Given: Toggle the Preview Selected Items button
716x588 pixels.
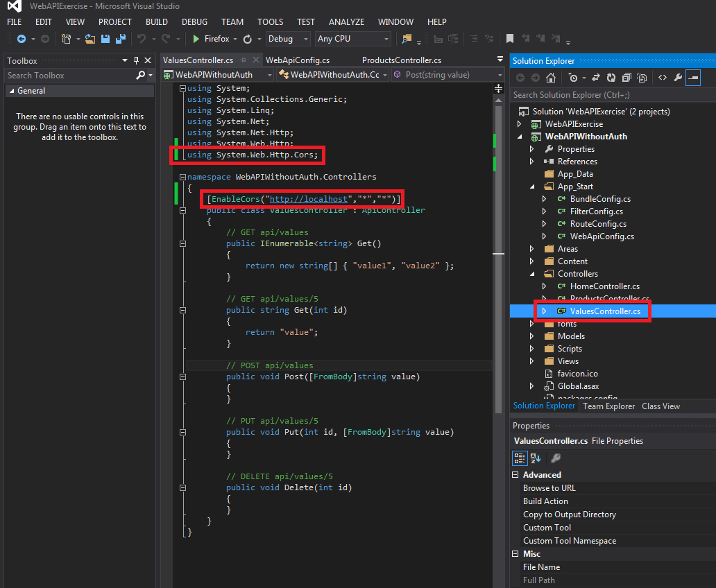Looking at the screenshot, I should tap(693, 78).
